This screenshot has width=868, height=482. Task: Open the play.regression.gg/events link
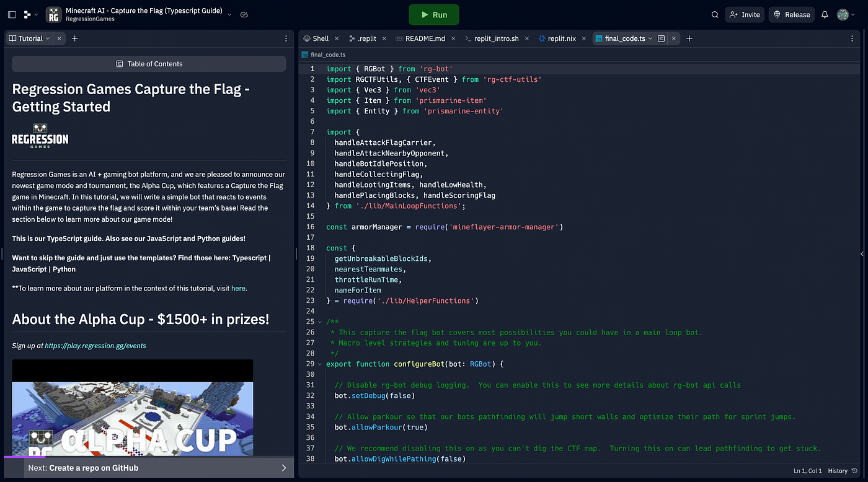[x=95, y=346]
